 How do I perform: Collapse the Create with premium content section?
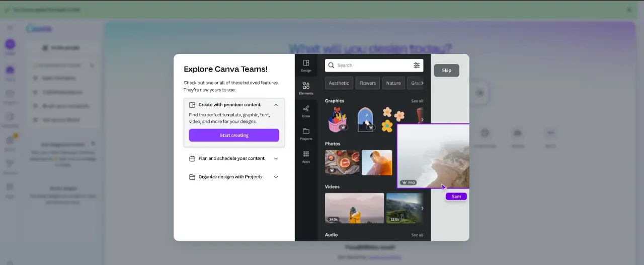[x=276, y=105]
